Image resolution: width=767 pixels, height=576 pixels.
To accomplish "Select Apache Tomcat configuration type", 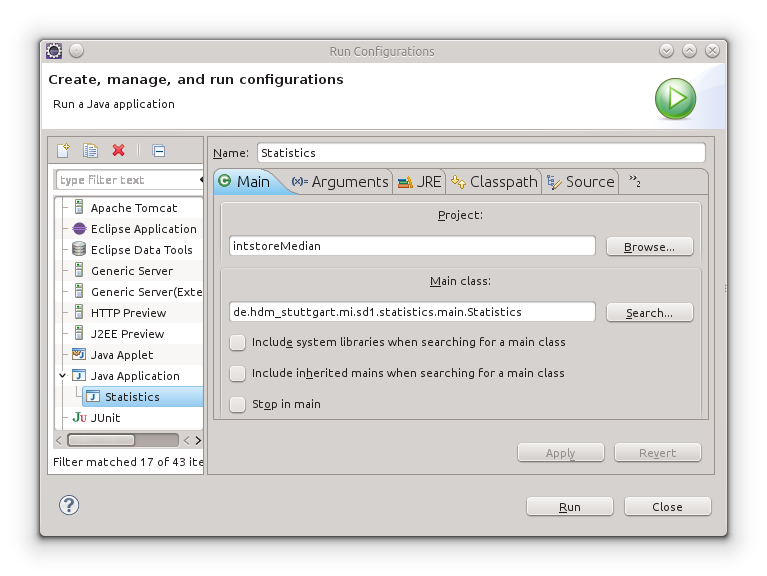I will [x=133, y=208].
